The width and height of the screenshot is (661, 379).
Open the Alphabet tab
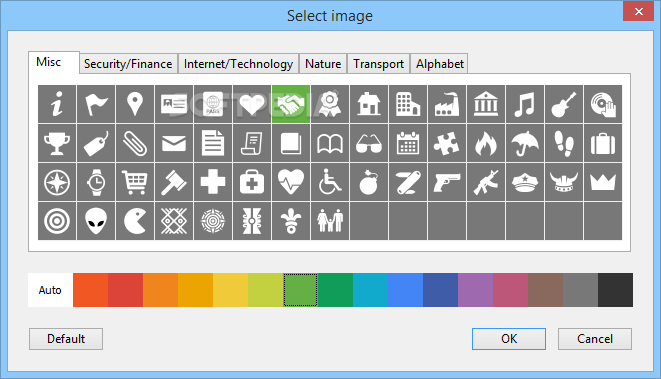[x=439, y=64]
